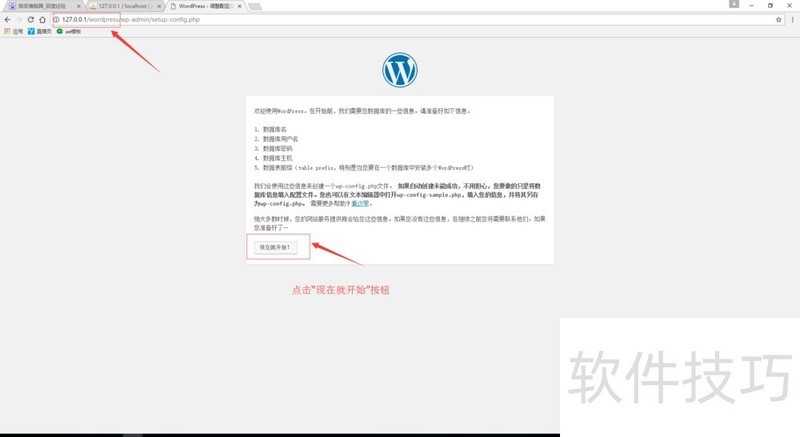Screen dimensions: 800x437
Task: Bookmark this page with the star icon
Action: click(779, 19)
